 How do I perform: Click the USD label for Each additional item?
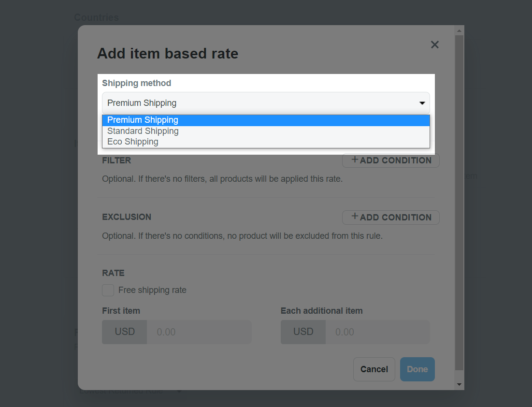(x=303, y=332)
